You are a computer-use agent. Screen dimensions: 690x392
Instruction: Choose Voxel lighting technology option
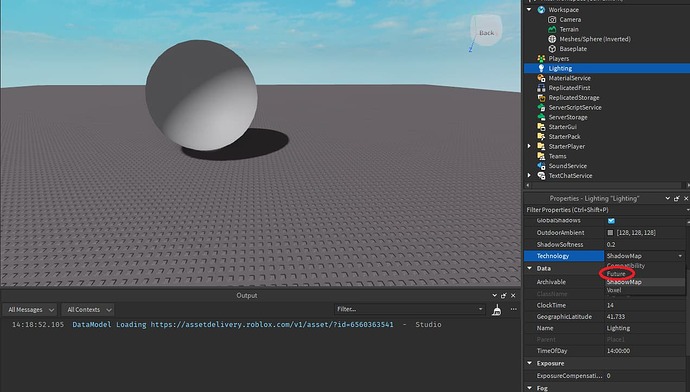coord(645,290)
